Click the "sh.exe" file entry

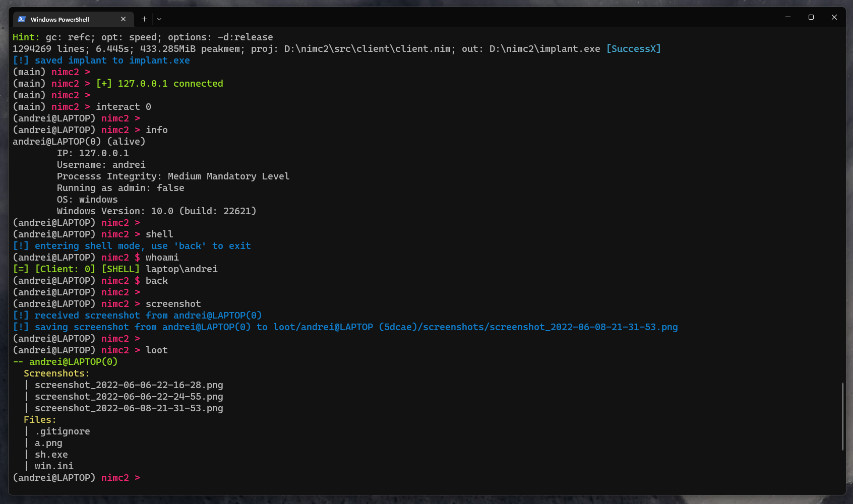click(51, 455)
